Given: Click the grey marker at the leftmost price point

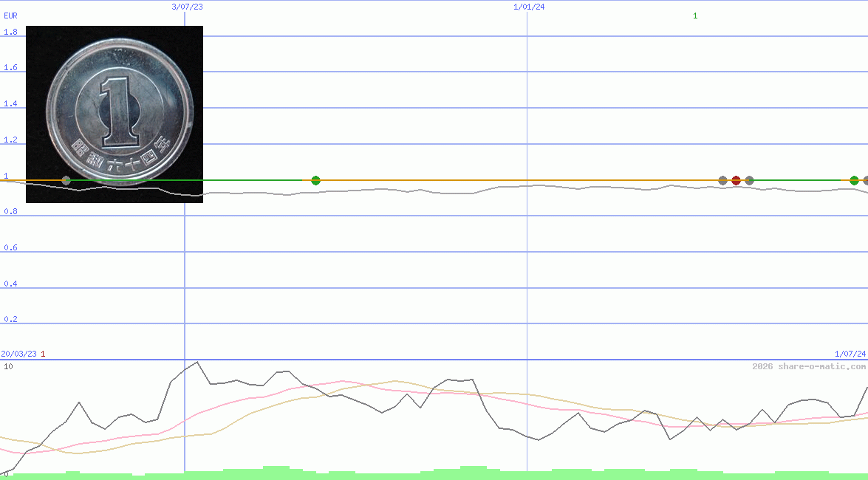Looking at the screenshot, I should pos(66,179).
